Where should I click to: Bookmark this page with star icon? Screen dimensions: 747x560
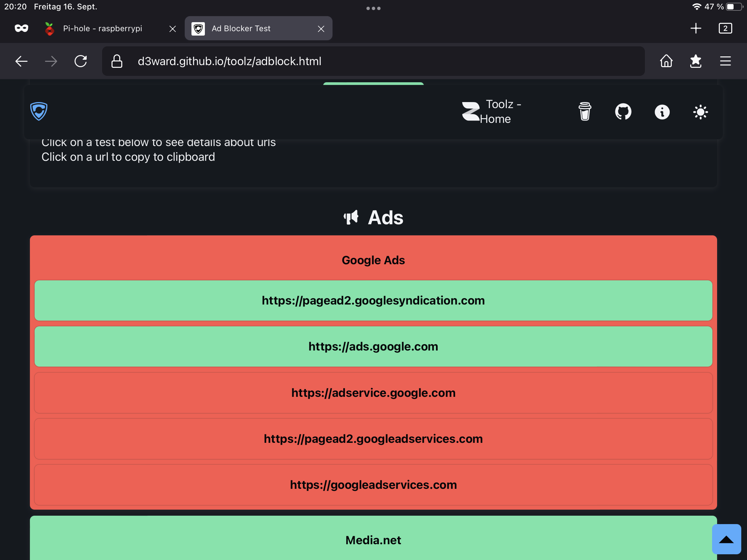pyautogui.click(x=696, y=61)
